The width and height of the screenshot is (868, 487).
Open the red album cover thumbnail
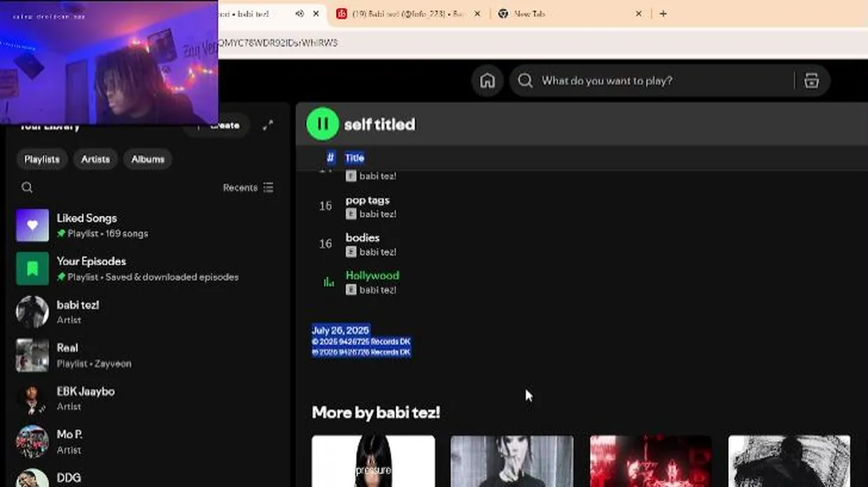point(650,461)
